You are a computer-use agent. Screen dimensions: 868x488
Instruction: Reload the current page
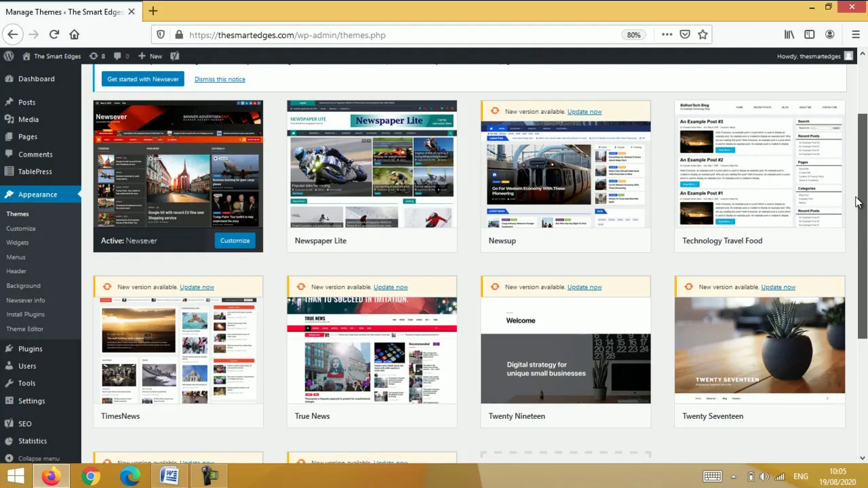click(54, 35)
